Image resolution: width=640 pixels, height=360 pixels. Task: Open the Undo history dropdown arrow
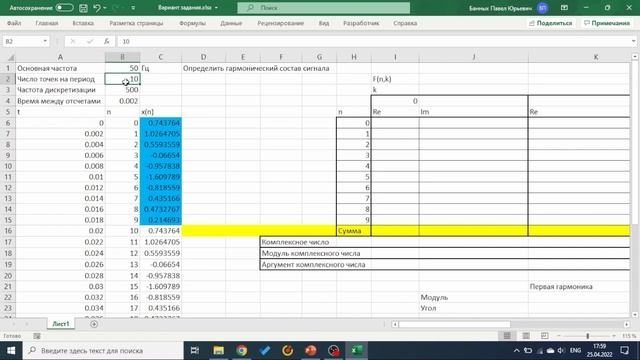[x=105, y=8]
